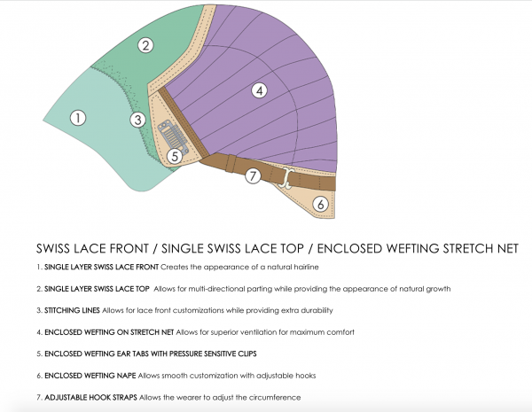Viewport: 532px width, 412px height.
Task: Click the Stitching Lines description line
Action: 185,311
